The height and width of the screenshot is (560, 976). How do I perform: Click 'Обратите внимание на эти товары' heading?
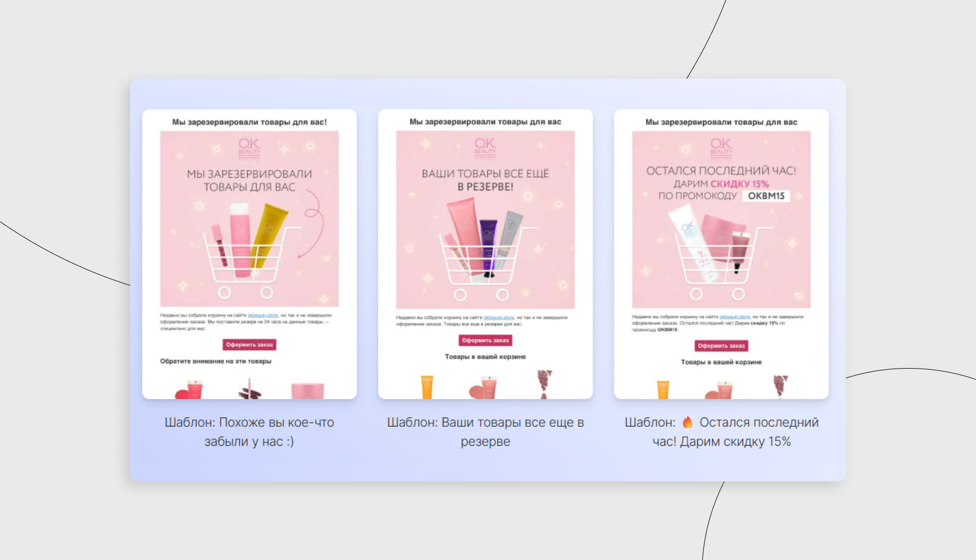pyautogui.click(x=216, y=361)
